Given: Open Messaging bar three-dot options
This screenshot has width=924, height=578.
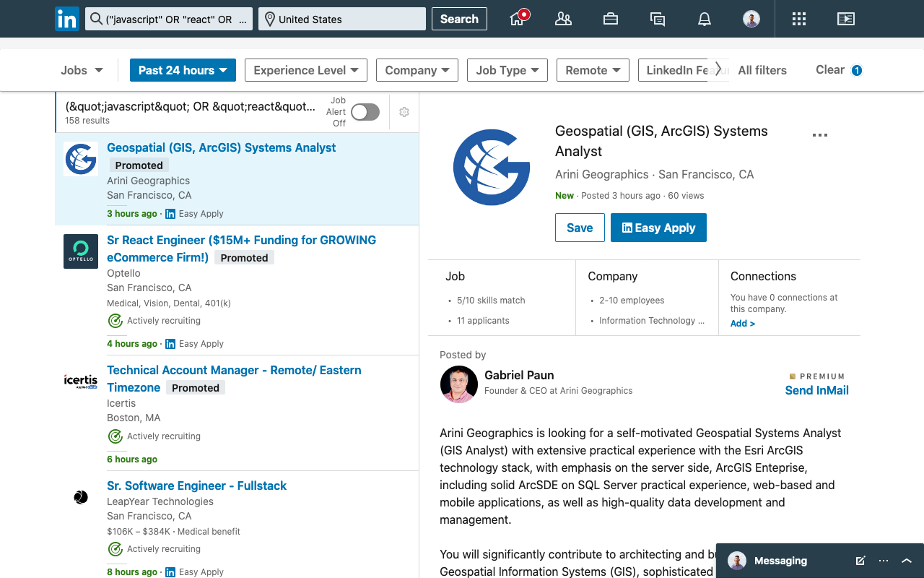Looking at the screenshot, I should click(884, 561).
